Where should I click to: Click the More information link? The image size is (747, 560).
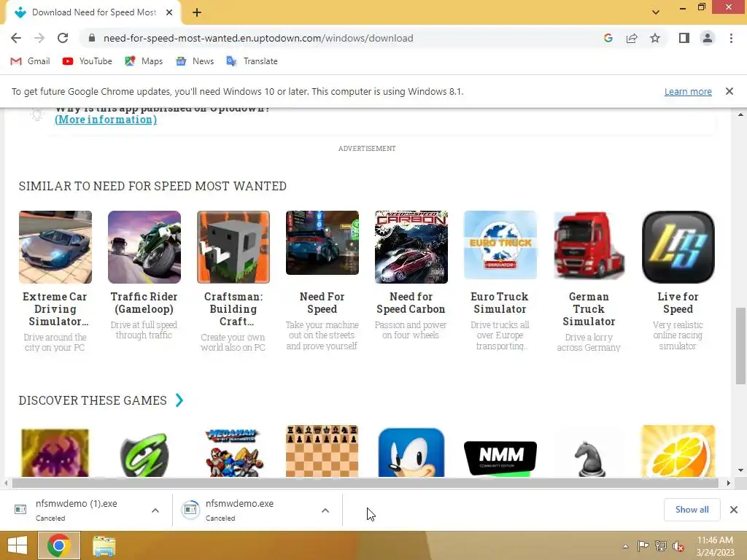[106, 120]
